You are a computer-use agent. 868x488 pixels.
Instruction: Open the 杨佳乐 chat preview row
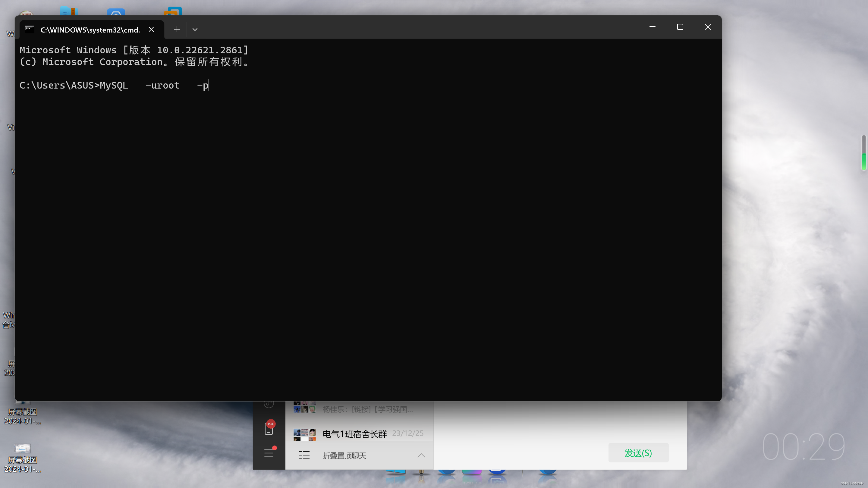point(359,409)
